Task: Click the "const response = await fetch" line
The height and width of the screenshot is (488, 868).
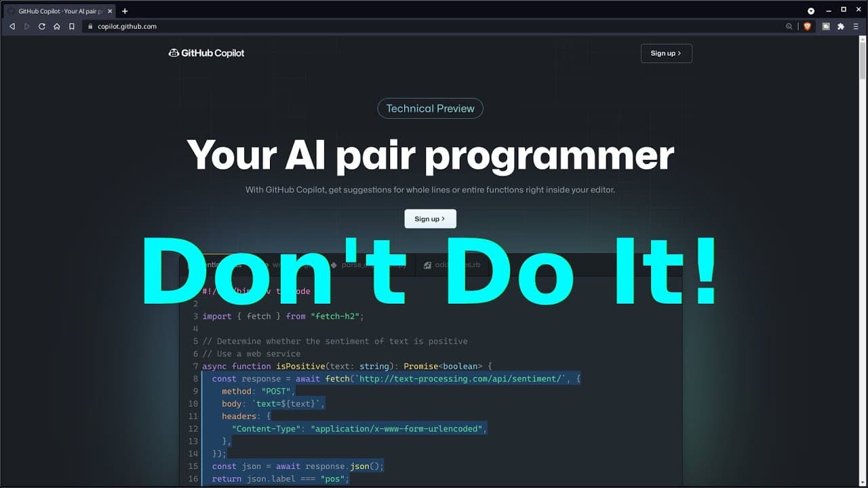Action: (x=396, y=379)
